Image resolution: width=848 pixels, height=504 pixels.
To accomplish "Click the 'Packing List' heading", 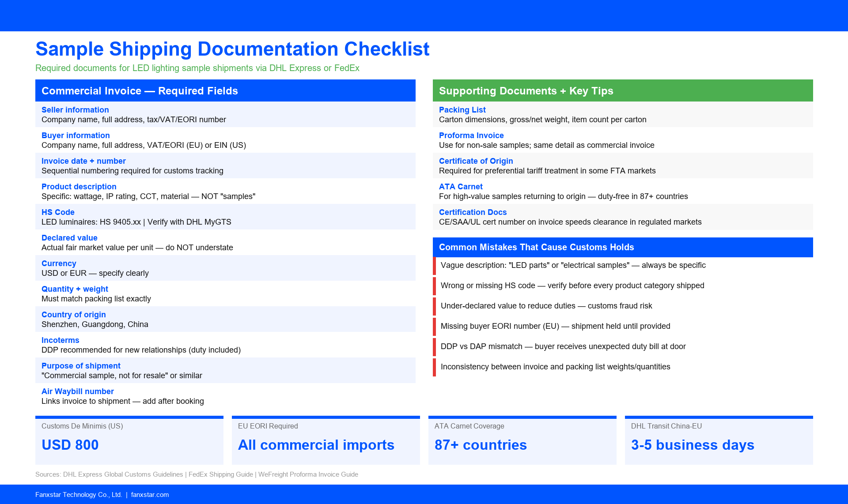I will (462, 110).
